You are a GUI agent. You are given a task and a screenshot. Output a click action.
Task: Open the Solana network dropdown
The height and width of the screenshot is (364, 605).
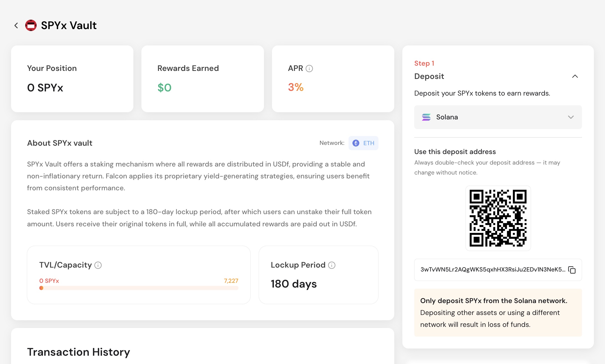coord(498,117)
